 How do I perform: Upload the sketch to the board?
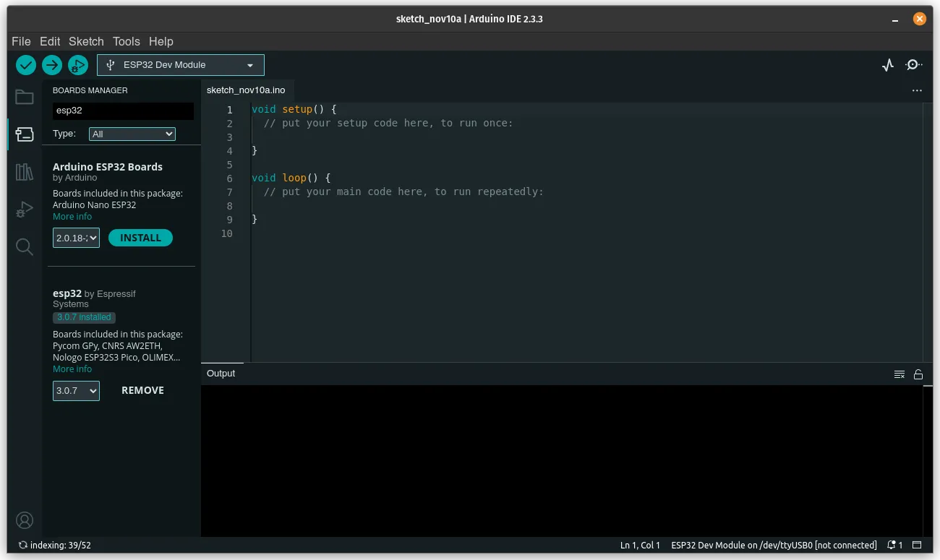(x=51, y=65)
